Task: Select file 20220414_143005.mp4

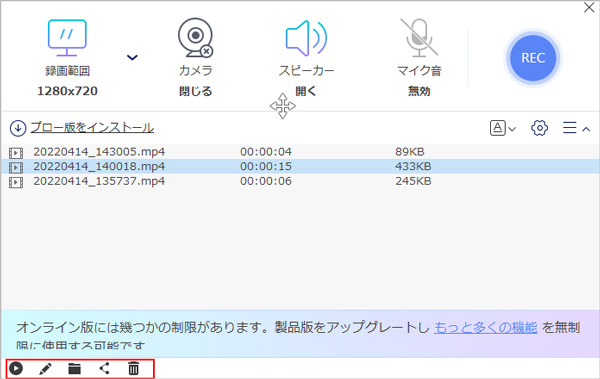Action: point(99,152)
